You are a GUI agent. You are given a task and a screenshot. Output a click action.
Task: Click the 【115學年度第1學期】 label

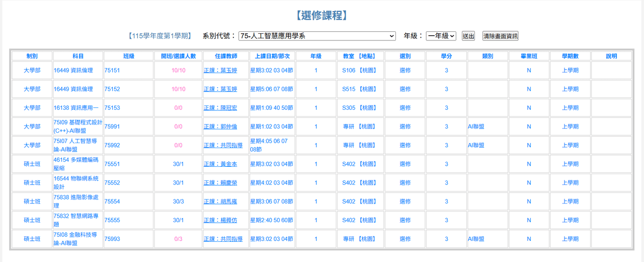pyautogui.click(x=160, y=36)
